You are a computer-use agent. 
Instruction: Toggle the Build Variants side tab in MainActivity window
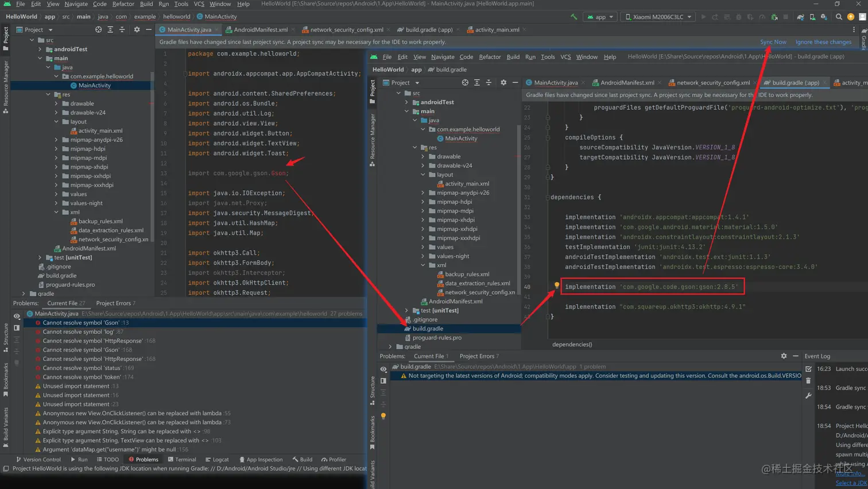pos(6,428)
